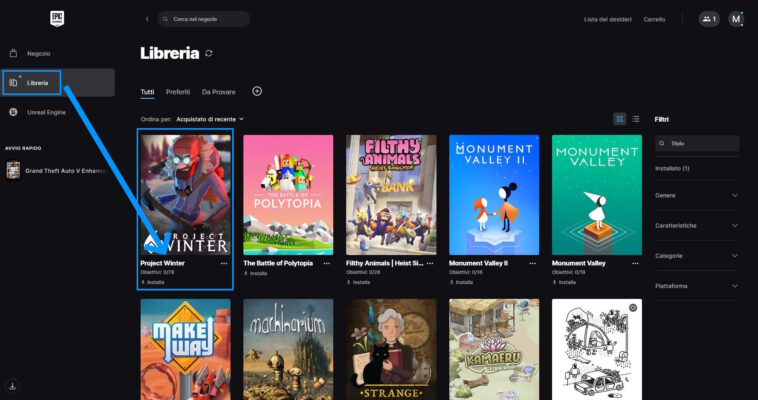Open The Battle of Polytopia options menu
This screenshot has width=758, height=400.
point(327,264)
